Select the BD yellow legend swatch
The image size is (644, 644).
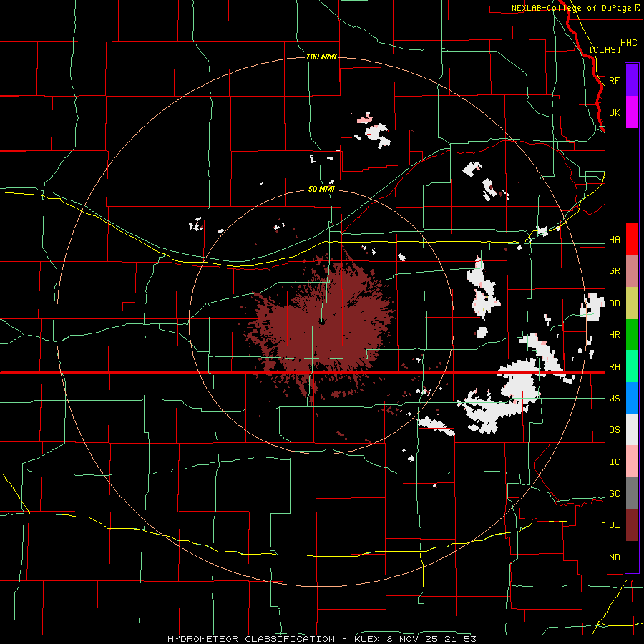[x=632, y=303]
